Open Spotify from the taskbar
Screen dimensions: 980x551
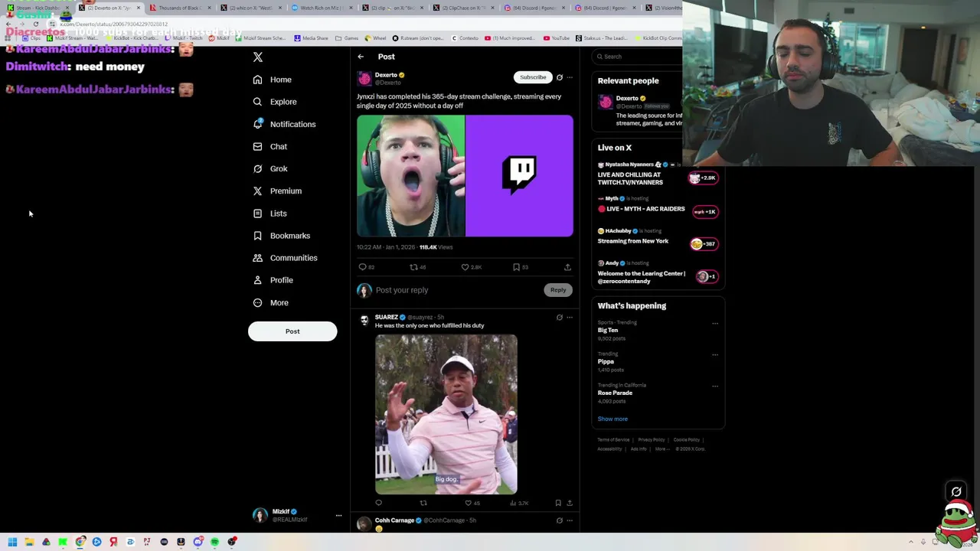coord(214,542)
